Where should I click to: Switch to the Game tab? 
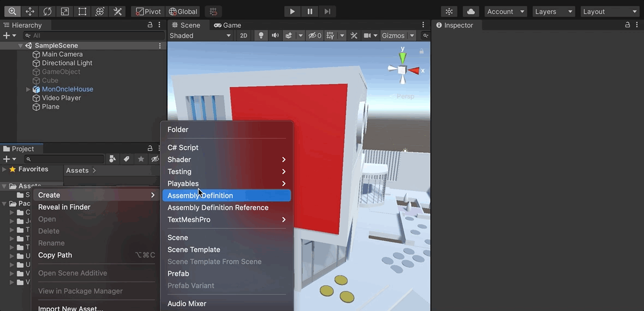pyautogui.click(x=228, y=25)
